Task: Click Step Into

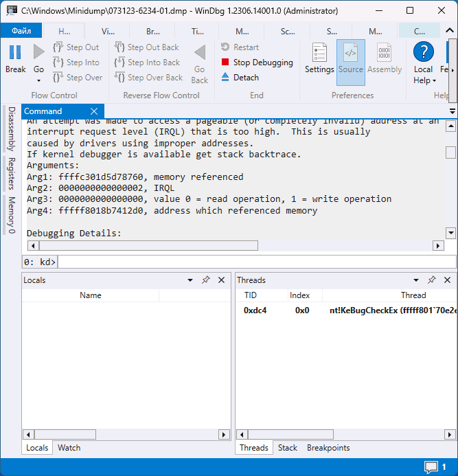Action: coord(76,63)
